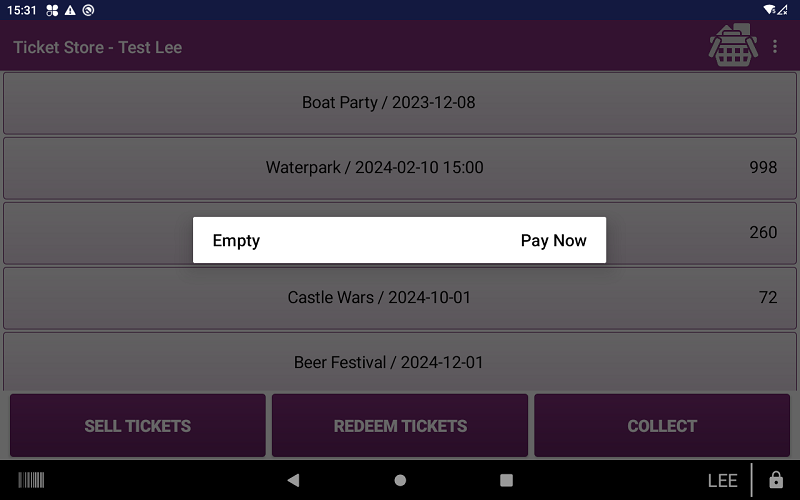Screen dimensions: 800x500
Task: Tap the Android back arrow
Action: 293,480
